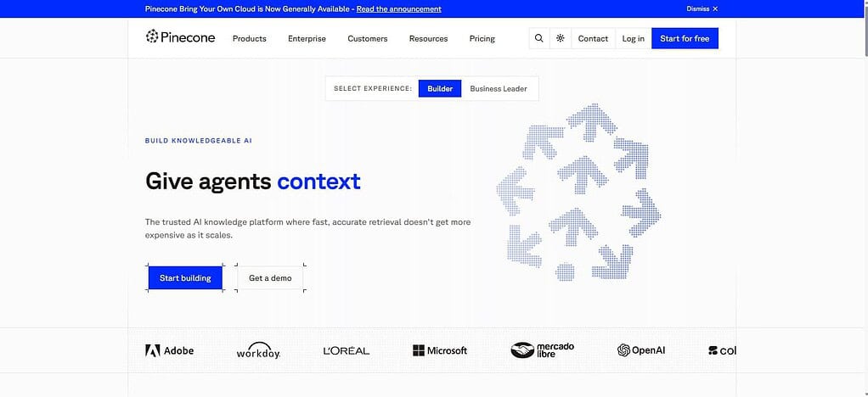
Task: Open the Products menu
Action: 249,39
